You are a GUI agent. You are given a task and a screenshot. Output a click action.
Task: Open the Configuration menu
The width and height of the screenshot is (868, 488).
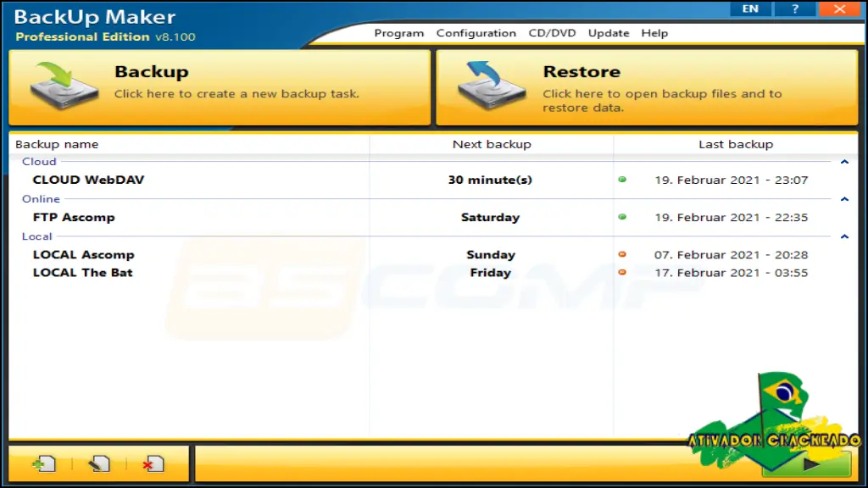[x=476, y=33]
